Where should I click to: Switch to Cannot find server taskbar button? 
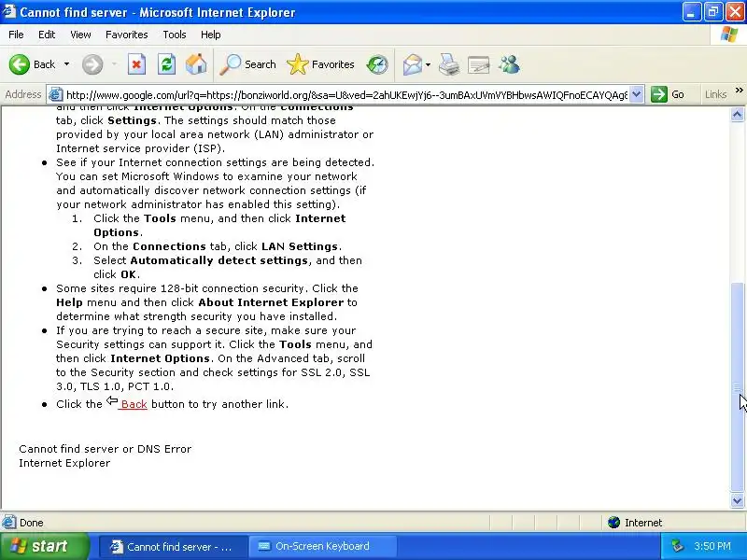pyautogui.click(x=174, y=546)
